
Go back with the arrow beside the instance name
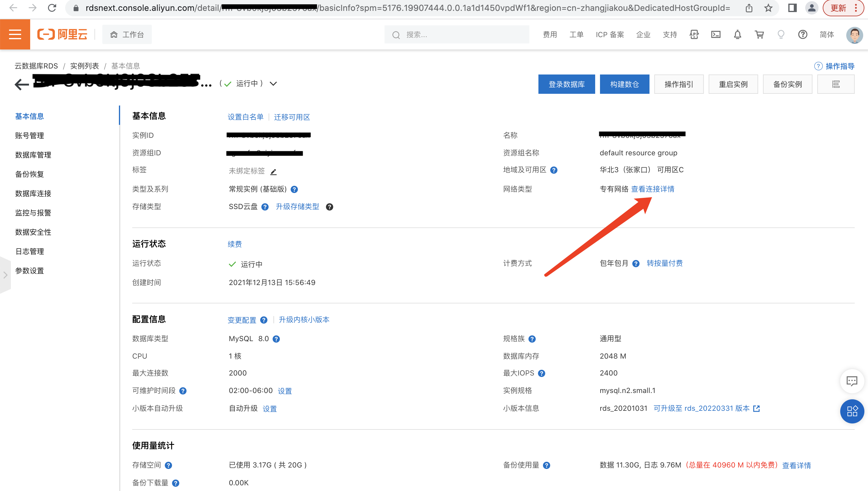[22, 84]
